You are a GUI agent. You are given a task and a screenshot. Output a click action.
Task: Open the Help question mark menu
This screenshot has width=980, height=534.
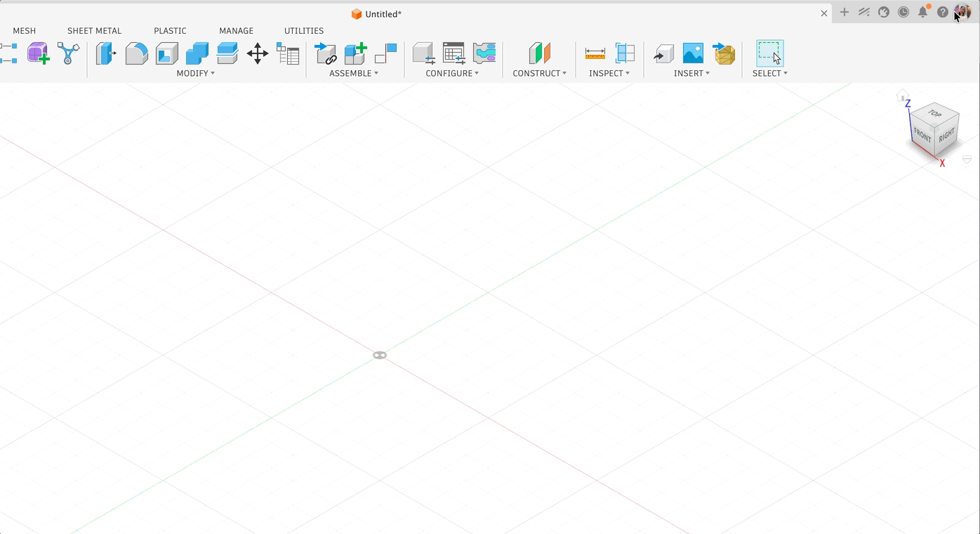click(943, 12)
